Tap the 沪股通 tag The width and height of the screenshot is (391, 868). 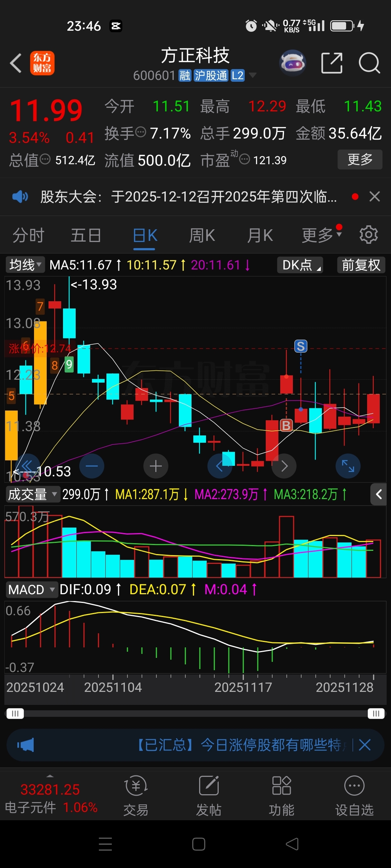coord(211,76)
